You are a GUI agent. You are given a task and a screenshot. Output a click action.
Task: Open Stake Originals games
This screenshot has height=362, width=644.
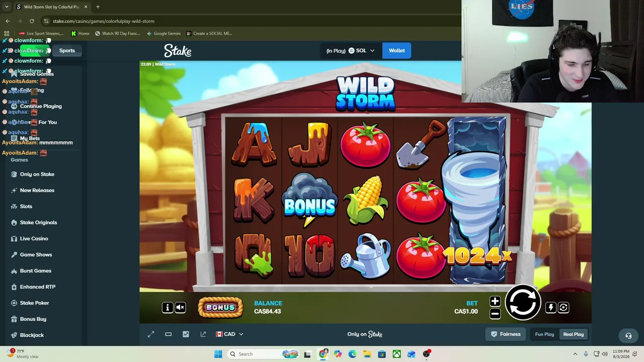[38, 222]
